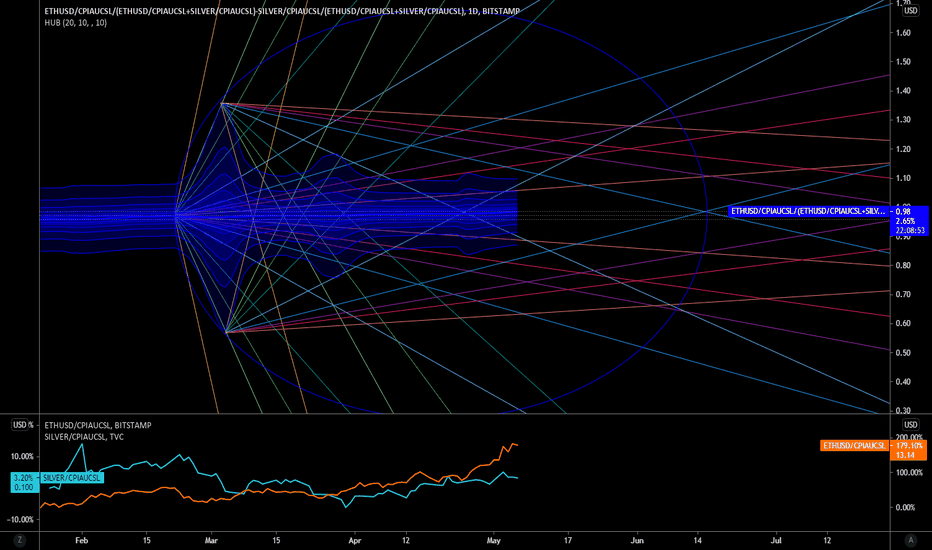Click the 15 date label between Feb and Mar

[x=147, y=540]
